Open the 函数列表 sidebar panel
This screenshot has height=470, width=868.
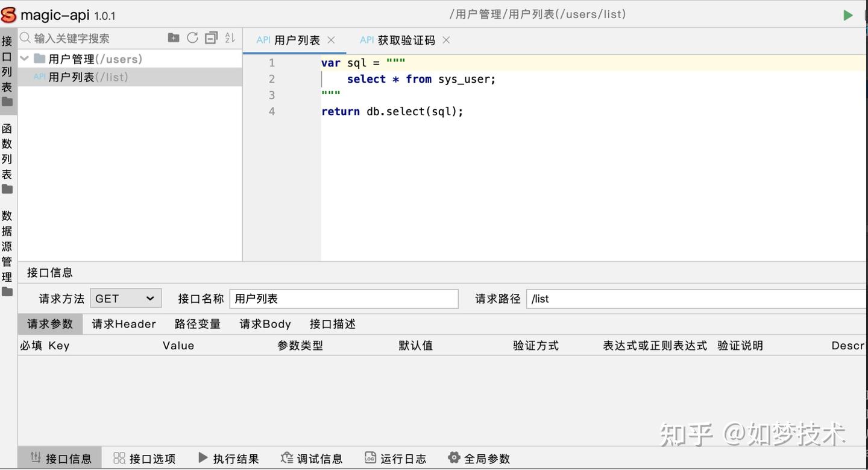[x=7, y=157]
